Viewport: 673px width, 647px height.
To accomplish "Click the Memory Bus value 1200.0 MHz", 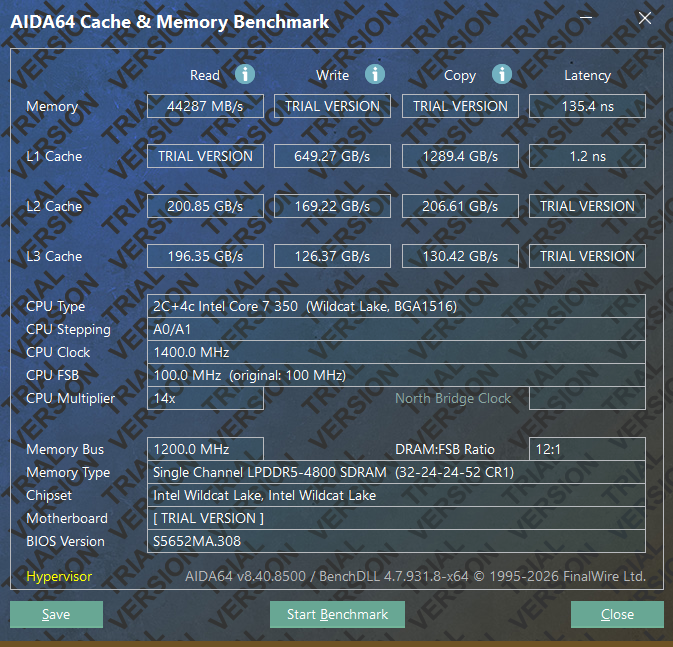I will (205, 449).
